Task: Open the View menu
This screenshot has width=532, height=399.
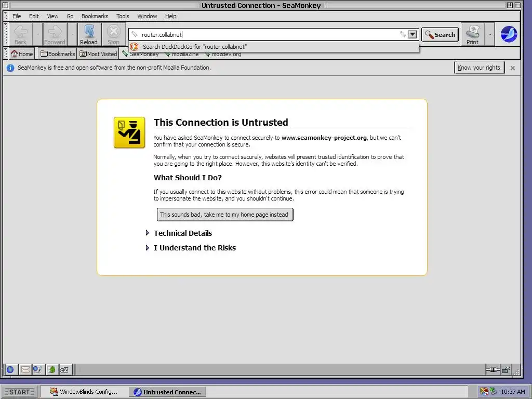Action: [x=52, y=16]
